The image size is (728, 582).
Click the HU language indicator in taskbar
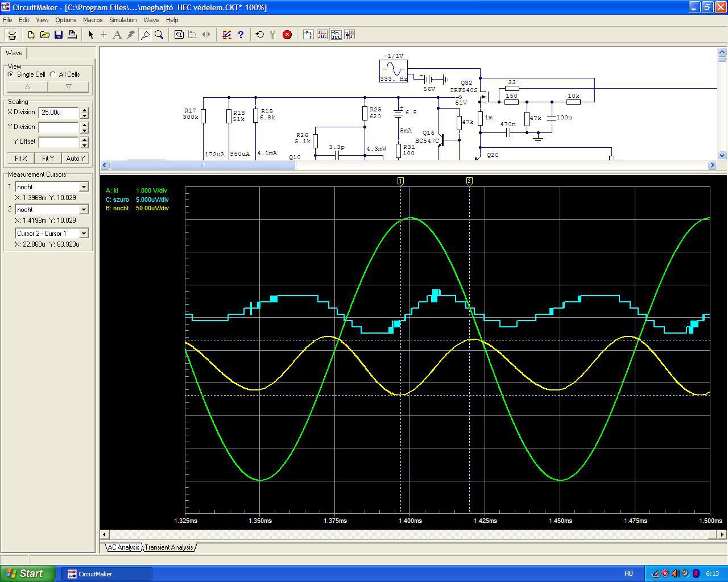628,573
